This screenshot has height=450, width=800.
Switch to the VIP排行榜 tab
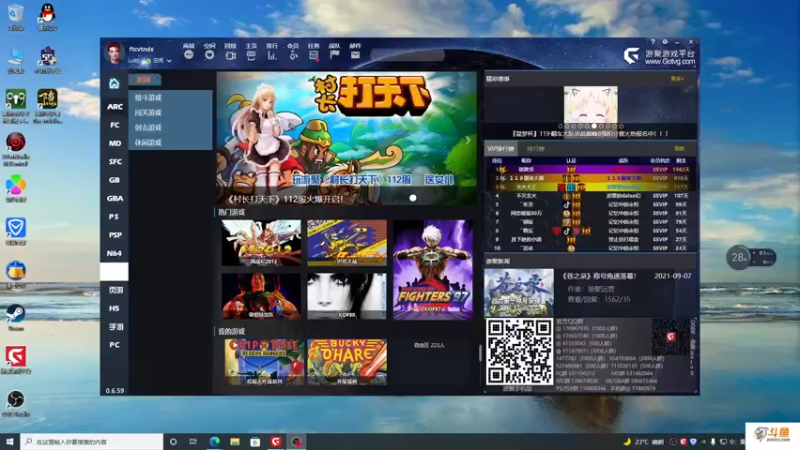501,149
